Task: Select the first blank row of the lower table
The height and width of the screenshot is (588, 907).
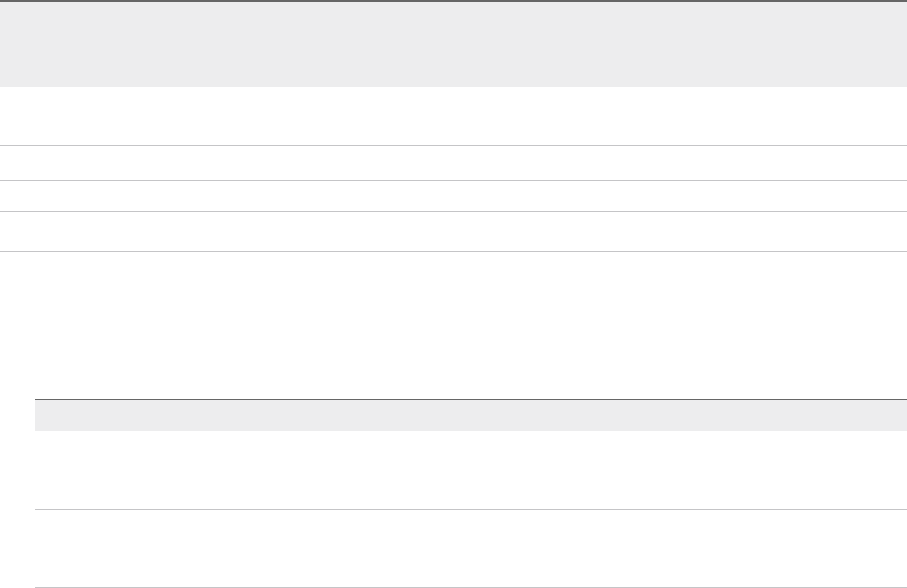Action: [471, 470]
